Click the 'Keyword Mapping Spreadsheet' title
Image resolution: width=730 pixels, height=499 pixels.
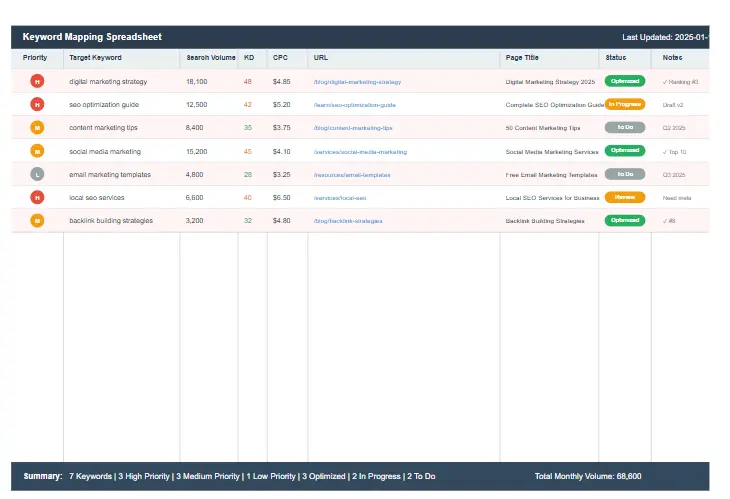coord(92,37)
